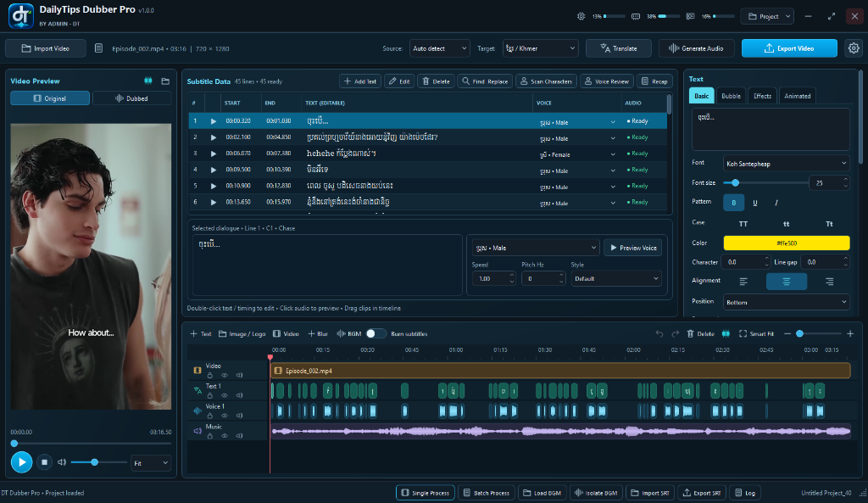This screenshot has width=868, height=503.
Task: Click Generate Audio button
Action: [x=697, y=48]
